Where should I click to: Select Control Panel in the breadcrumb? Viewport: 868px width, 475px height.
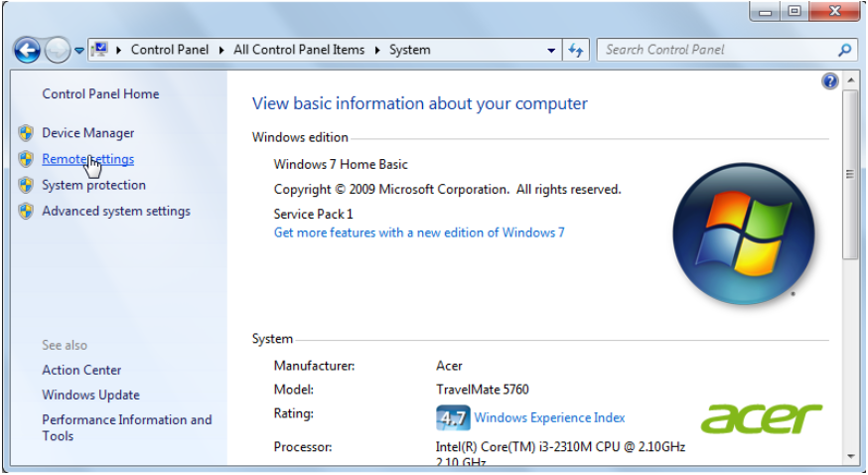(170, 50)
